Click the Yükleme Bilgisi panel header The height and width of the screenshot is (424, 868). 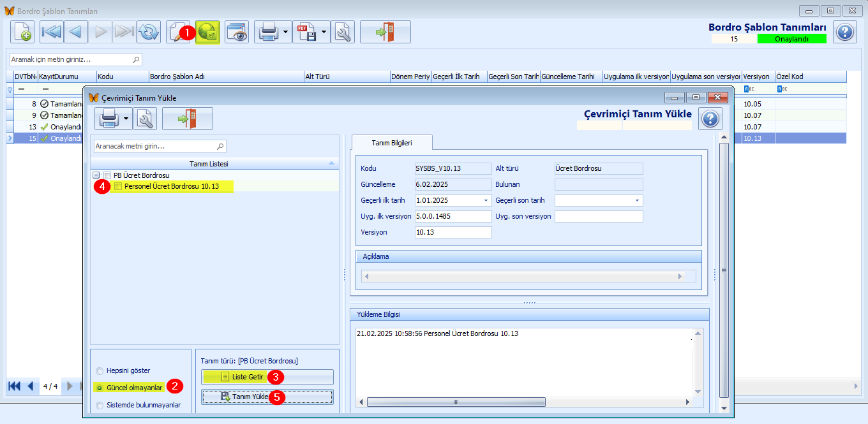(x=530, y=314)
